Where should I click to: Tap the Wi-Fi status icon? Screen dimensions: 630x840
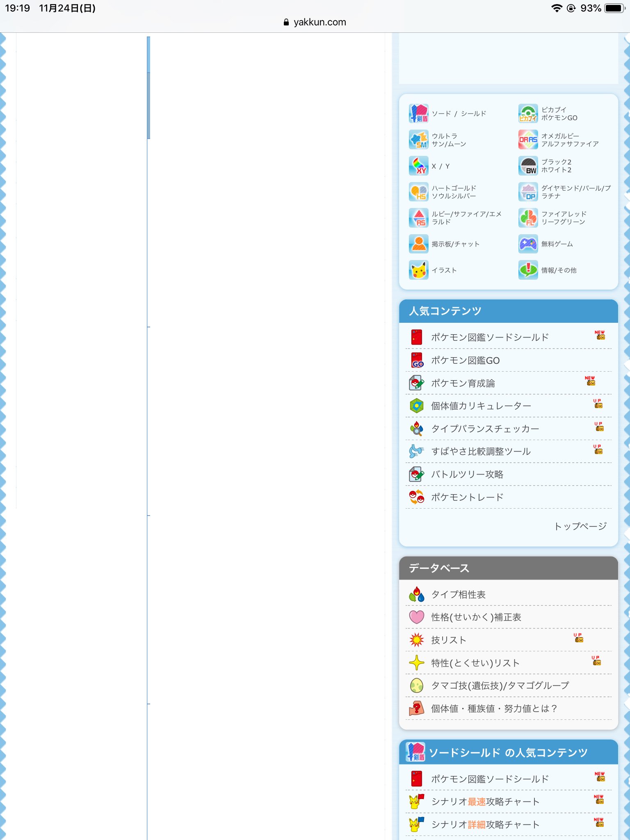point(557,8)
